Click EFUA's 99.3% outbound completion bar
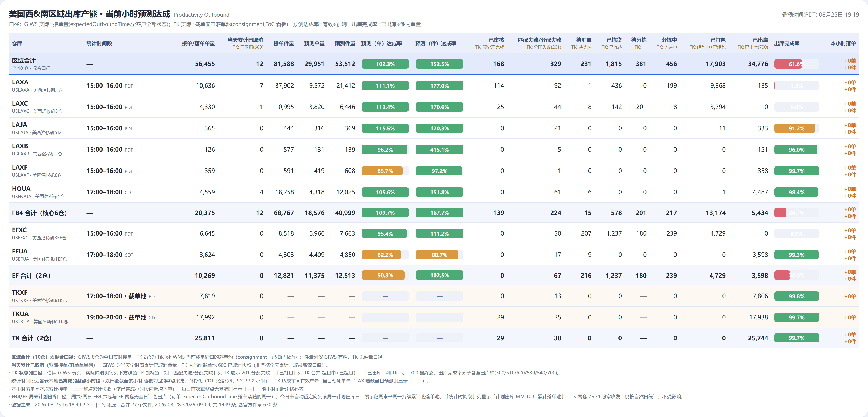The width and height of the screenshot is (868, 417). tap(797, 255)
